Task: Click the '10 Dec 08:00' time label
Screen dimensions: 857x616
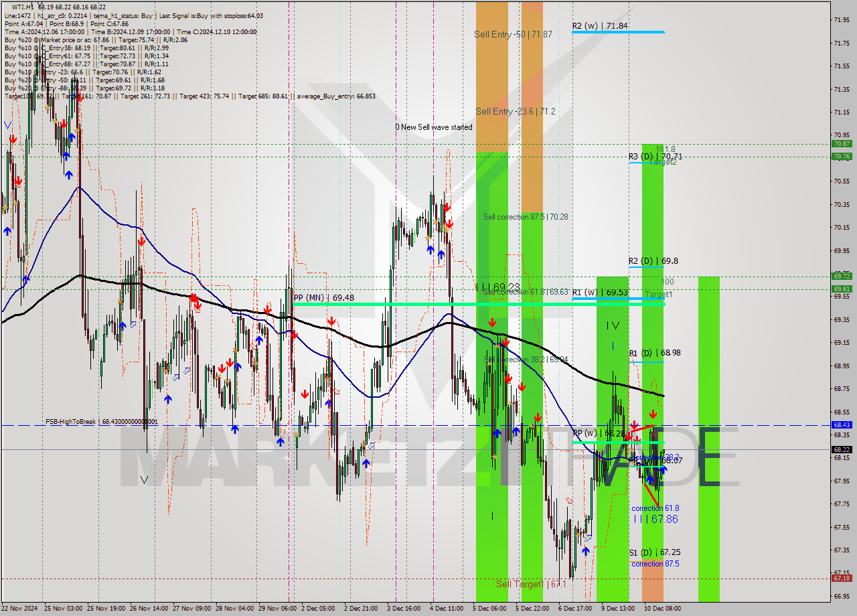Action: pyautogui.click(x=662, y=609)
